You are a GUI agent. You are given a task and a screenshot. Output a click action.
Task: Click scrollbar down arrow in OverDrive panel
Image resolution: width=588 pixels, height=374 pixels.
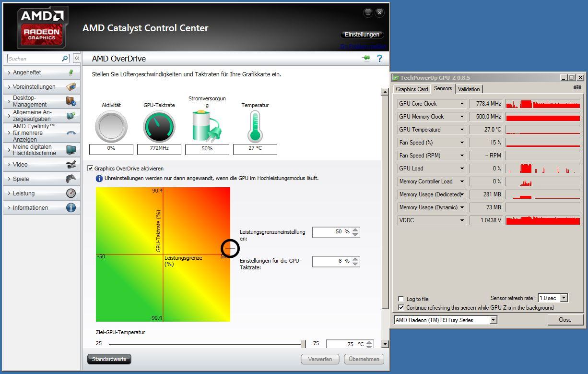click(x=385, y=344)
